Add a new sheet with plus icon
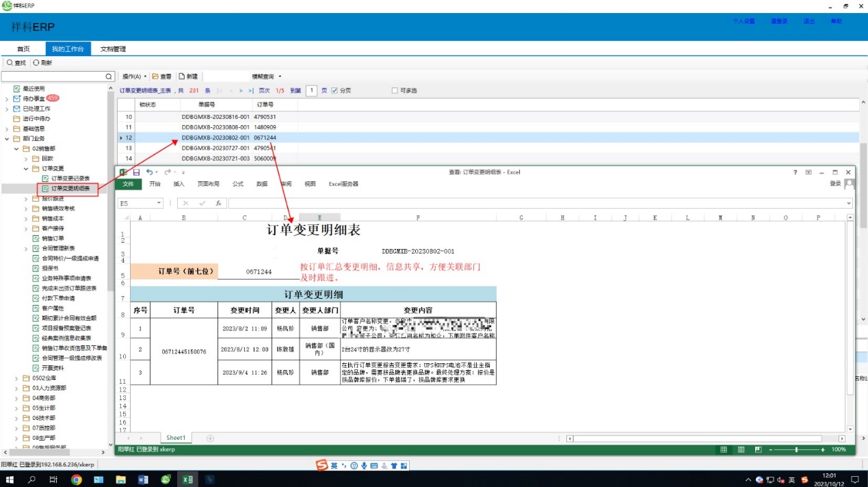 tap(210, 438)
